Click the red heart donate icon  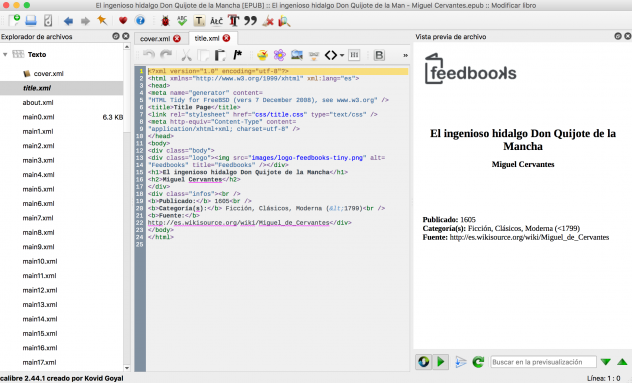(x=123, y=21)
